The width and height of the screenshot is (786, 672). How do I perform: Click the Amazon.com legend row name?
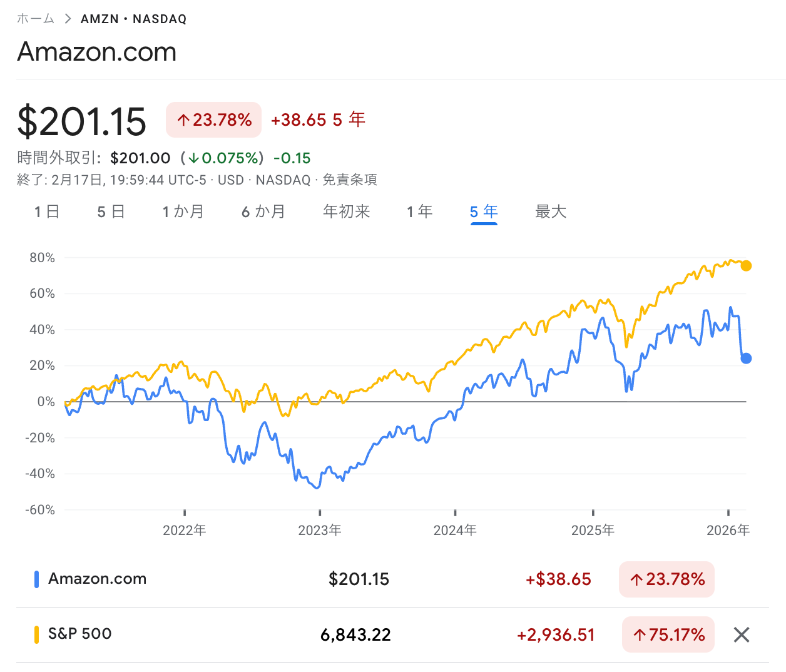[98, 579]
